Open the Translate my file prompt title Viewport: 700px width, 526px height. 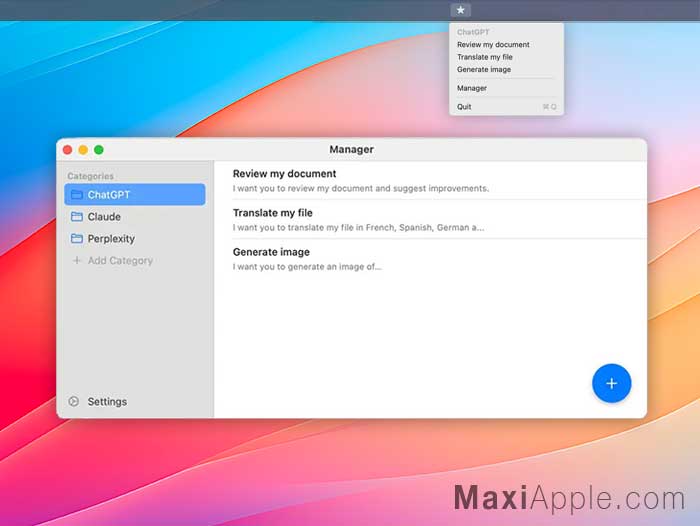(272, 213)
